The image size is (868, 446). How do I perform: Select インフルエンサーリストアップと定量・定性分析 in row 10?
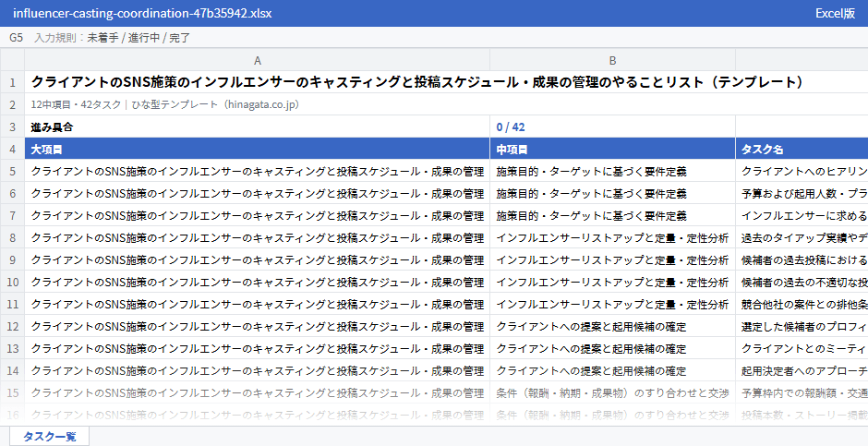[x=613, y=282]
